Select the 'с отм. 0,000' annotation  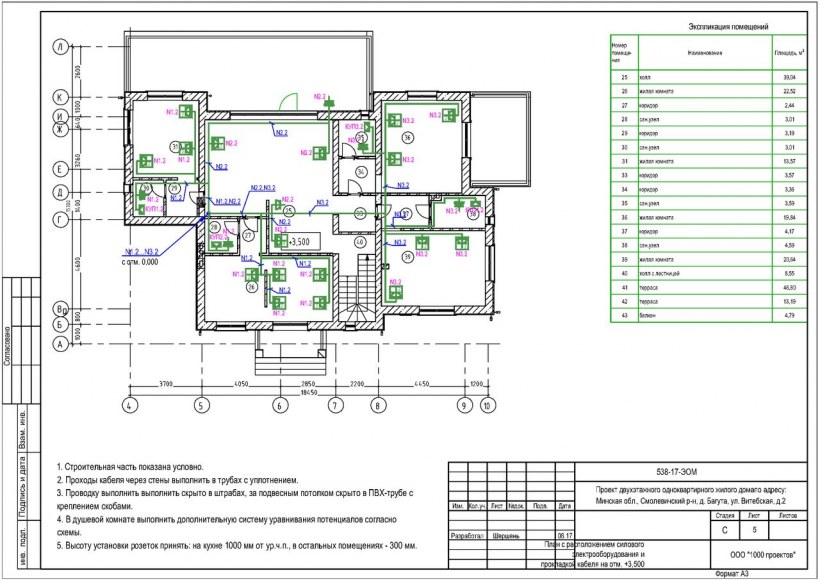tap(141, 261)
